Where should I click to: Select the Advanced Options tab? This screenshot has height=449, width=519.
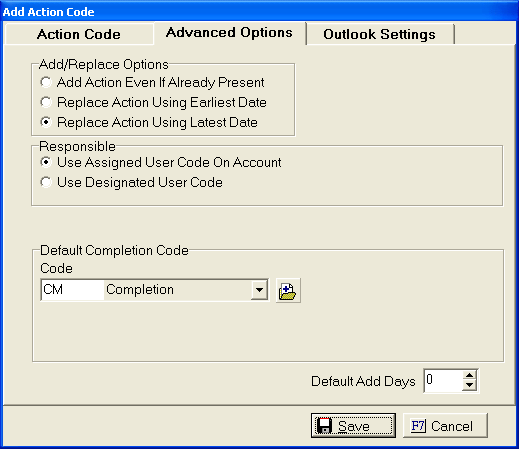pyautogui.click(x=230, y=33)
